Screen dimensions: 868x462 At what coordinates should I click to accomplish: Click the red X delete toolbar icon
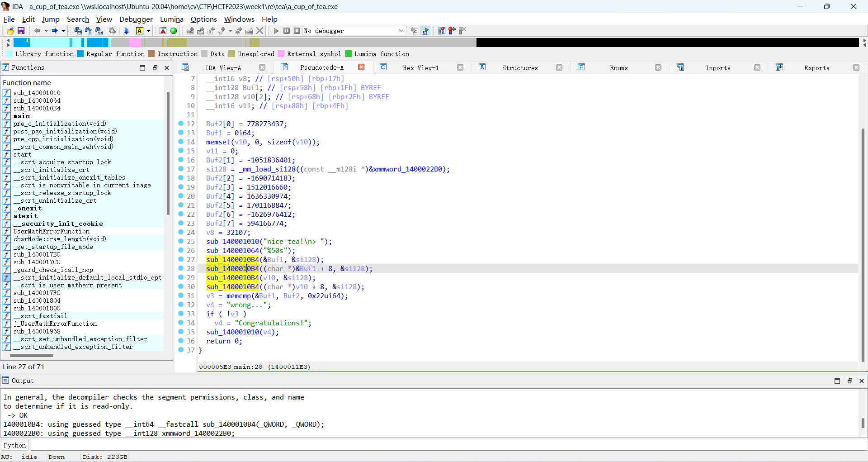point(259,31)
